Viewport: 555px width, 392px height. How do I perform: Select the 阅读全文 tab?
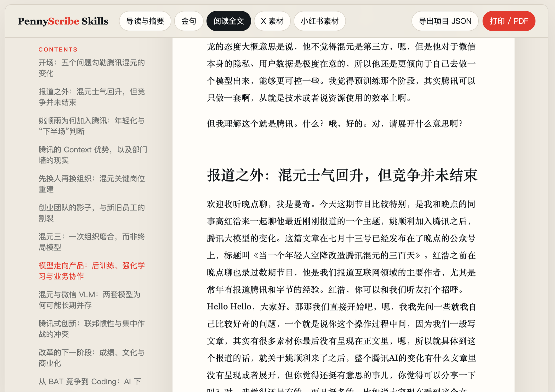229,21
